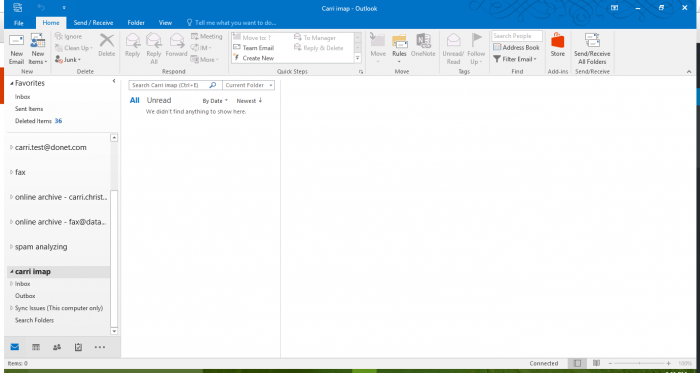This screenshot has width=700, height=373.
Task: Switch to Reading view in status bar
Action: click(x=596, y=364)
